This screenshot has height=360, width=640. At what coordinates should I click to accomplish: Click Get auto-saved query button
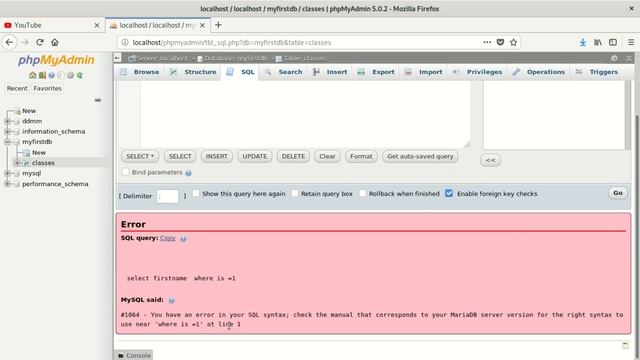coord(420,157)
